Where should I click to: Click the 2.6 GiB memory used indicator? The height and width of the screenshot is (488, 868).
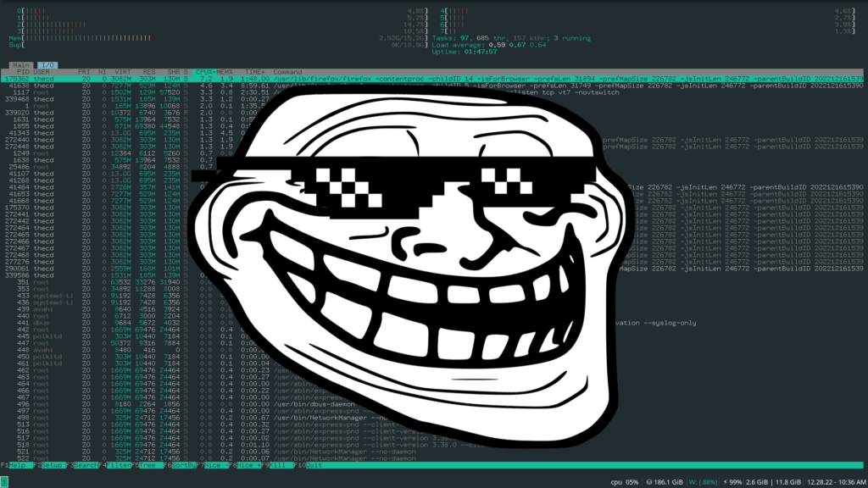coord(757,482)
